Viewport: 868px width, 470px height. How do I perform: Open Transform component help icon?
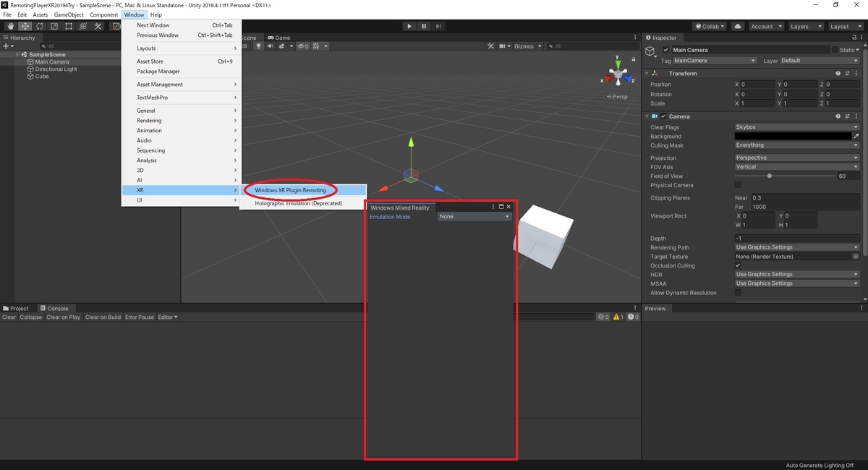[x=838, y=73]
